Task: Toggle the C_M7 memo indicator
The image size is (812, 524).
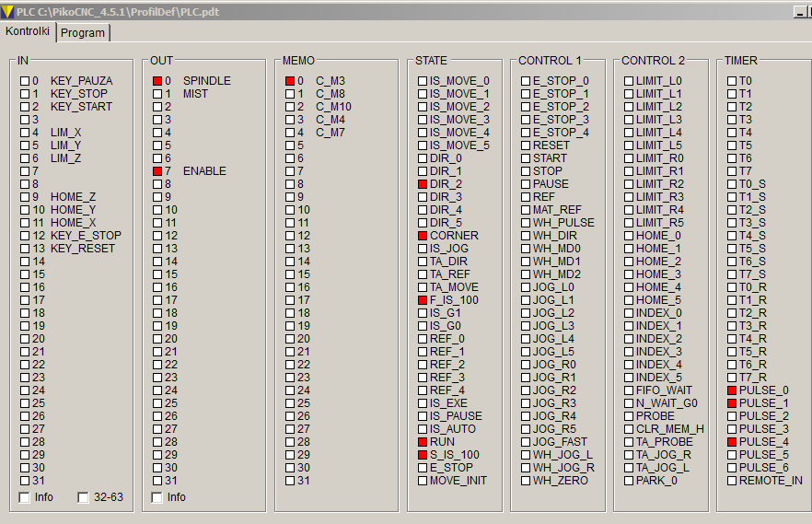Action: pyautogui.click(x=290, y=133)
